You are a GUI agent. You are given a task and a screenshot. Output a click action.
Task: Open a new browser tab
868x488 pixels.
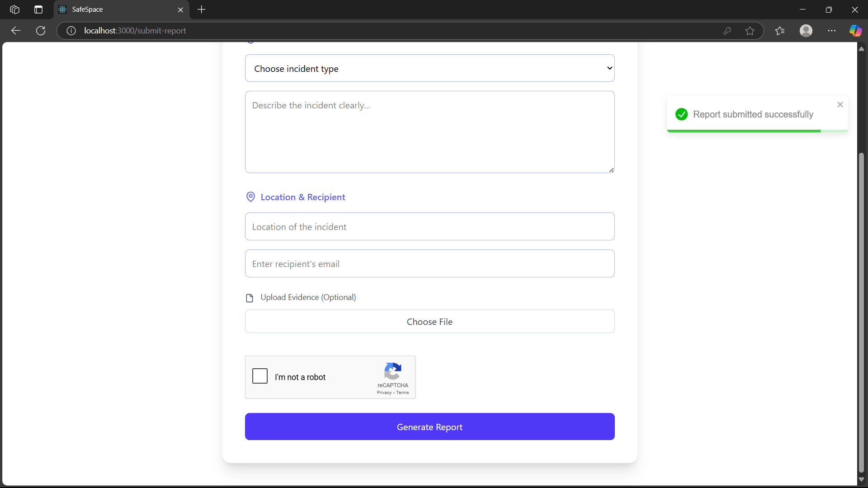click(202, 9)
